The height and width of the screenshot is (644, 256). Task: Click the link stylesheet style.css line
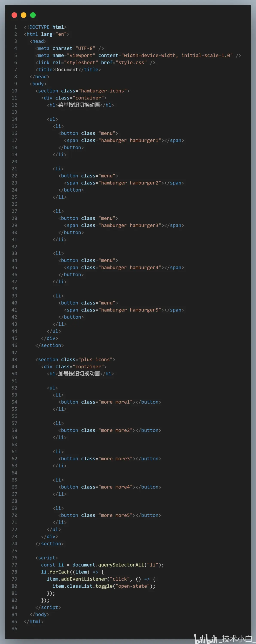pos(95,63)
